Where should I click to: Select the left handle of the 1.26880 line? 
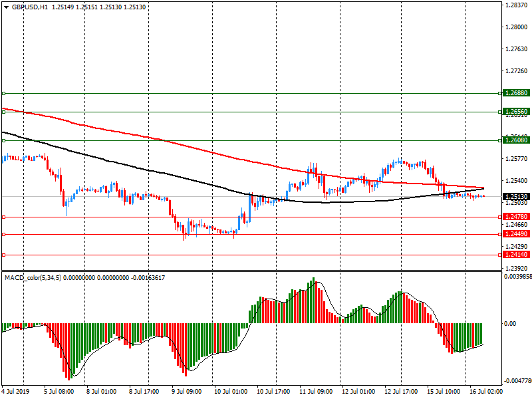pos(4,93)
